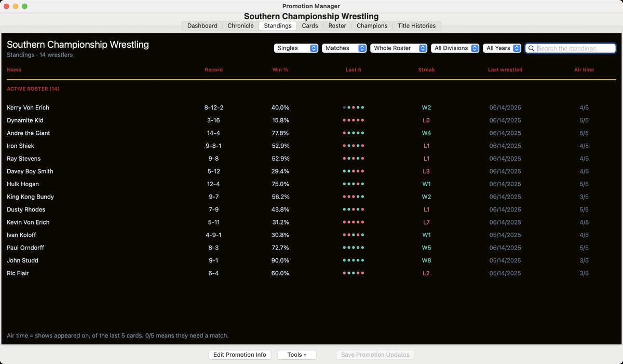Expand the Matches dropdown

tap(344, 48)
